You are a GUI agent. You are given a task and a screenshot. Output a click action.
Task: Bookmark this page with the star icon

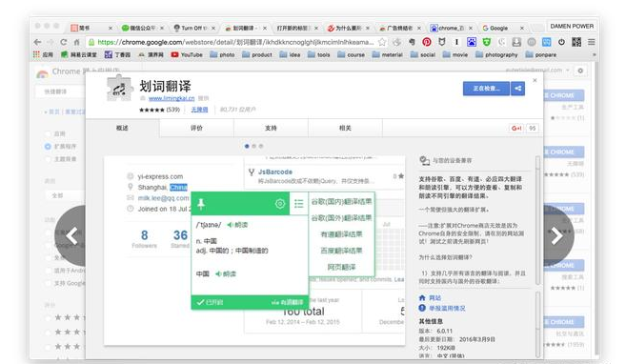tap(382, 42)
